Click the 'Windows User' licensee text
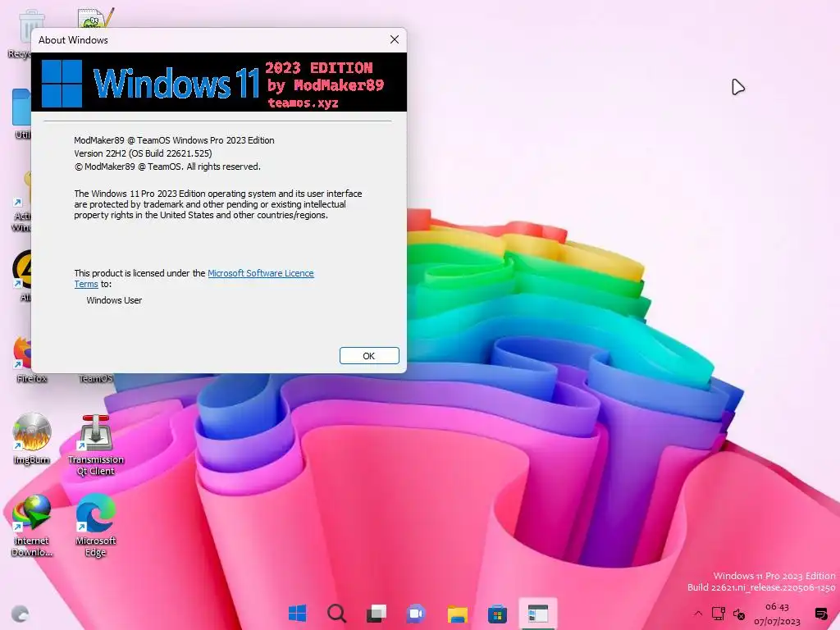 tap(114, 300)
